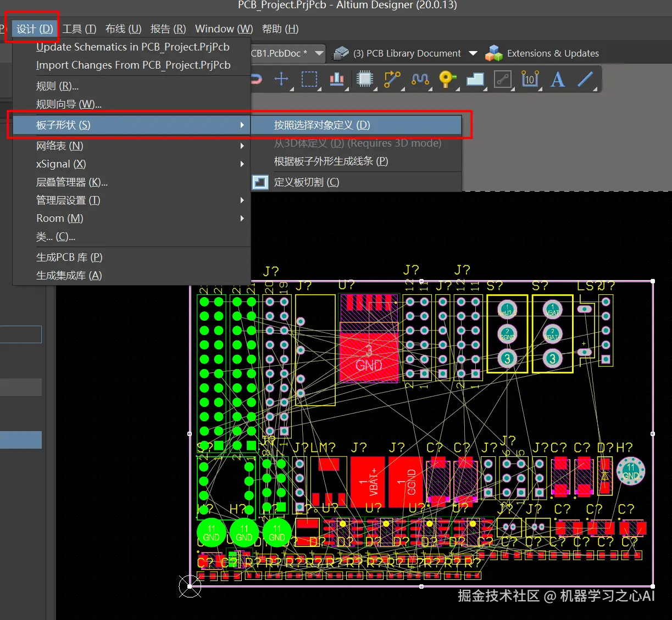The height and width of the screenshot is (620, 672).
Task: Open the 报告 (R) menu
Action: click(168, 29)
